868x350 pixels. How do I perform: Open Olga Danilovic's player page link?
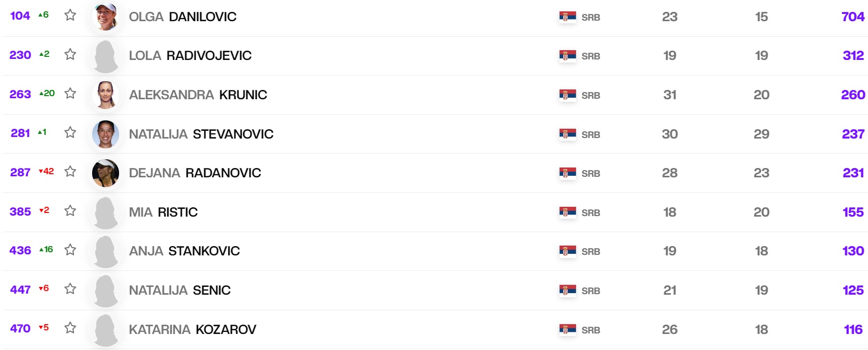(182, 17)
